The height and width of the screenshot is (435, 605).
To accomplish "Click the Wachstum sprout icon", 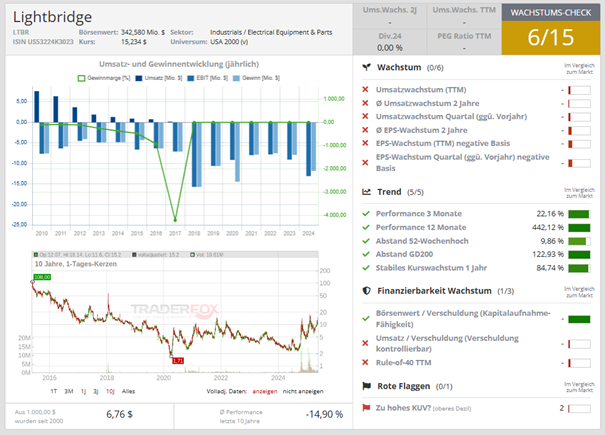I will point(367,67).
